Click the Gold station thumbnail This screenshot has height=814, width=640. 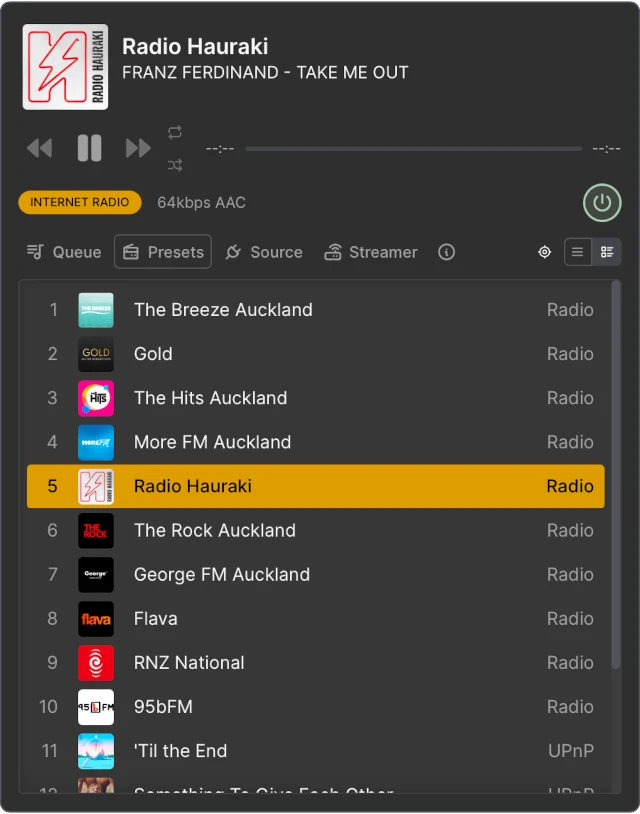tap(95, 354)
